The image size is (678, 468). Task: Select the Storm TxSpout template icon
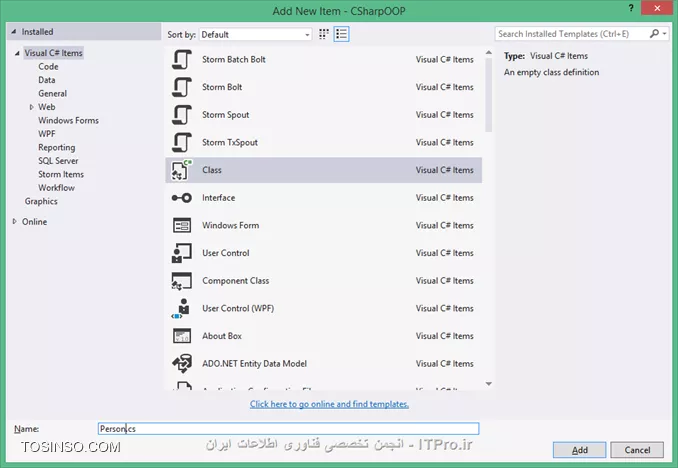pyautogui.click(x=182, y=142)
